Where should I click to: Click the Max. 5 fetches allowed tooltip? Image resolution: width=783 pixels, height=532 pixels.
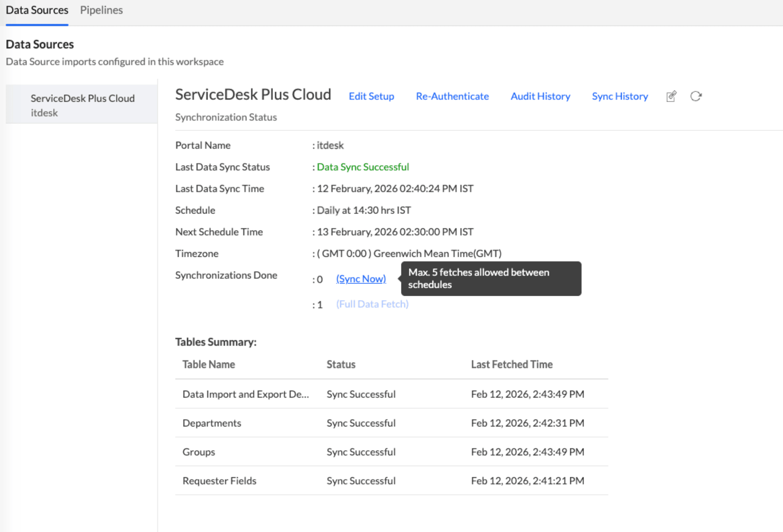click(491, 278)
